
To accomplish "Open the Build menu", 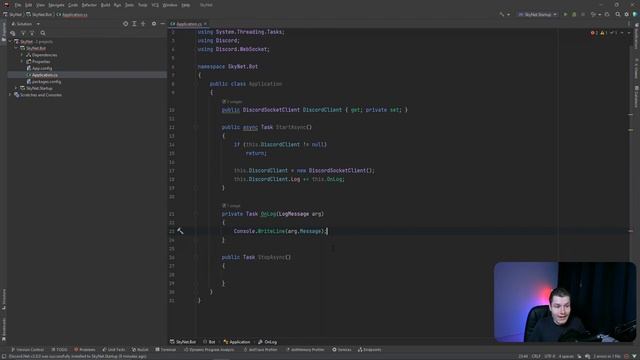I will (105, 5).
